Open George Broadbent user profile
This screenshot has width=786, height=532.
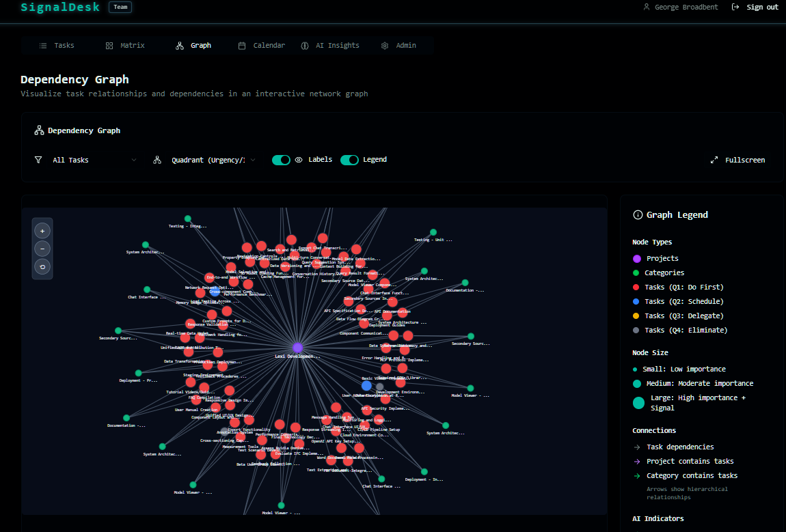680,7
